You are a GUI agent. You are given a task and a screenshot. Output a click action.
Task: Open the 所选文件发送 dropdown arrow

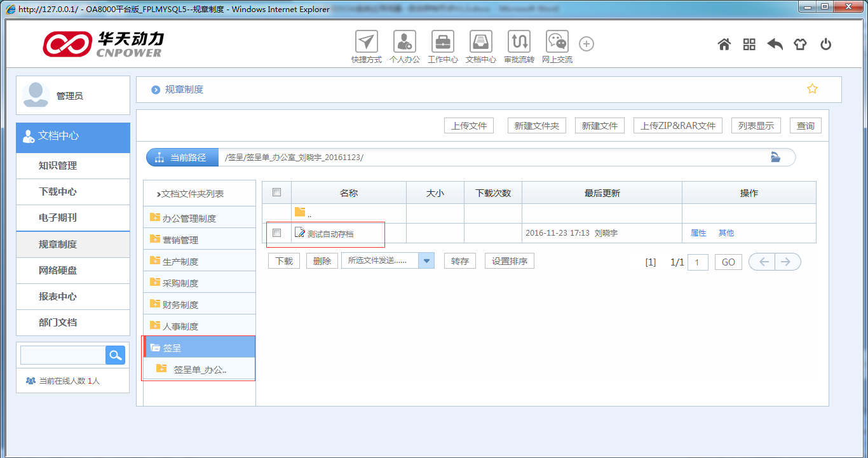(427, 261)
